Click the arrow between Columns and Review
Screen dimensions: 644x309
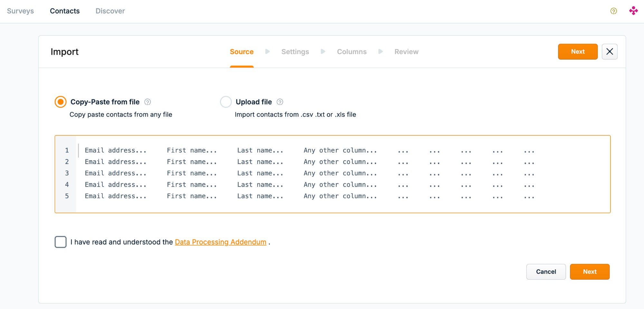click(x=380, y=52)
